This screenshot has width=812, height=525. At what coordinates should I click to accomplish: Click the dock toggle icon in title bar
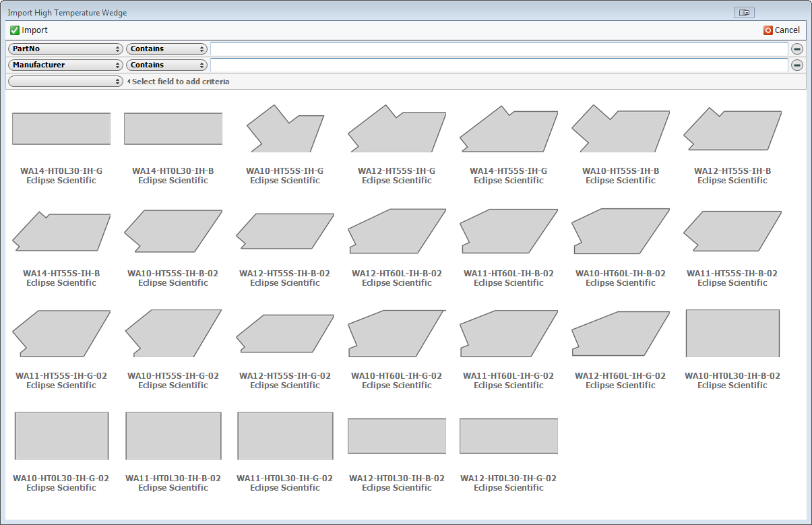pos(744,12)
